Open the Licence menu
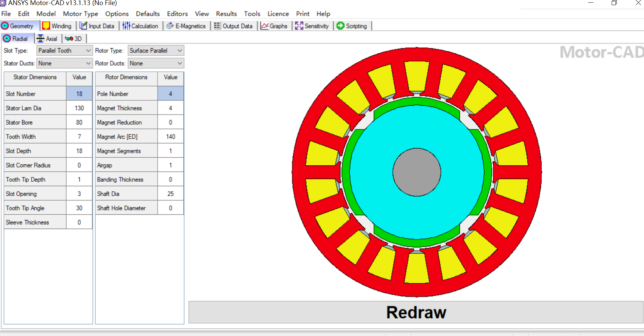The width and height of the screenshot is (644, 336). tap(278, 14)
